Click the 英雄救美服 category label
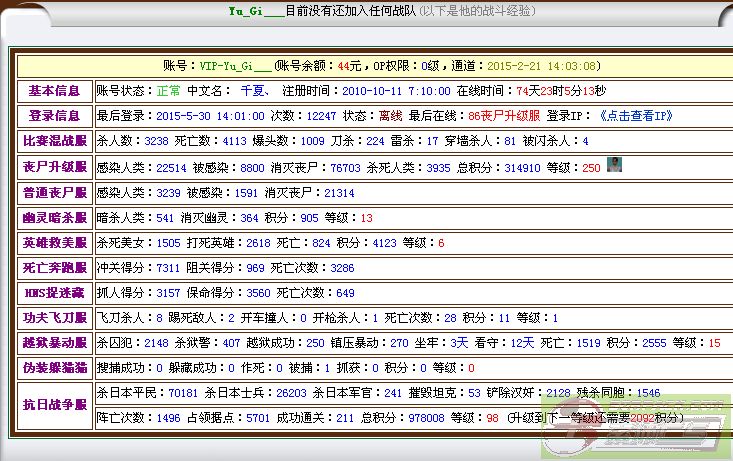The width and height of the screenshot is (733, 461). pos(54,243)
